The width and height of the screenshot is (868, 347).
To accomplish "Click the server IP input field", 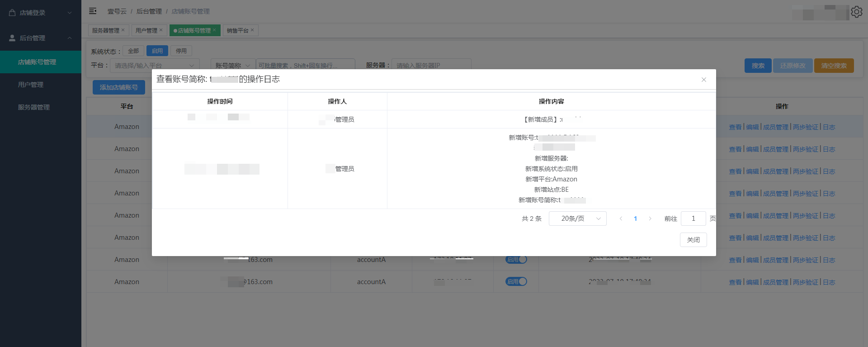I will [x=431, y=65].
